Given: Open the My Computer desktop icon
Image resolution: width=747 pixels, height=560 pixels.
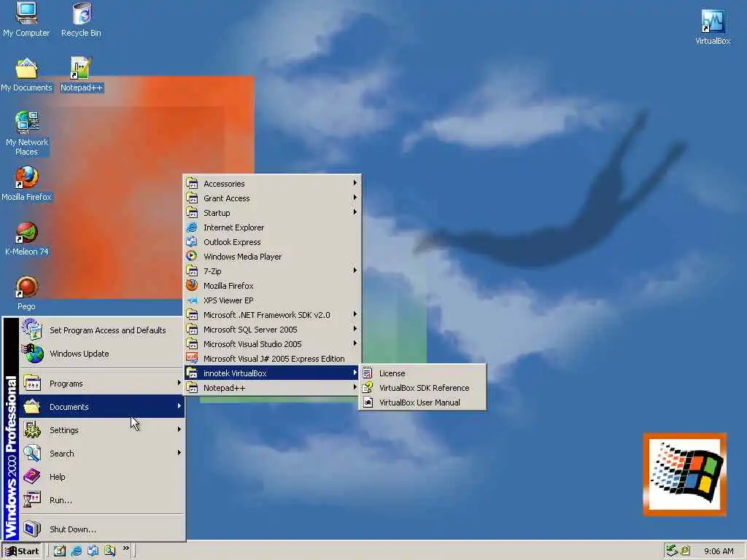Looking at the screenshot, I should pos(26,19).
